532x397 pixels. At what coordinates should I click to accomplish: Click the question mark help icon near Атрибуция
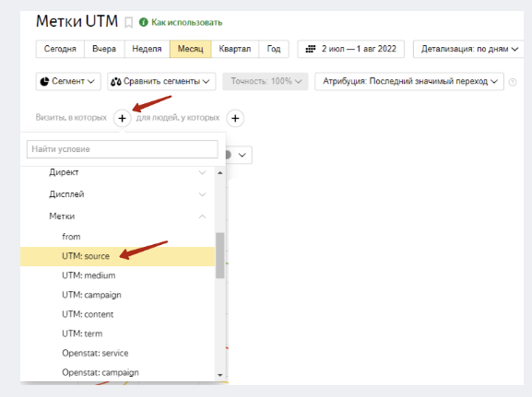coord(513,82)
